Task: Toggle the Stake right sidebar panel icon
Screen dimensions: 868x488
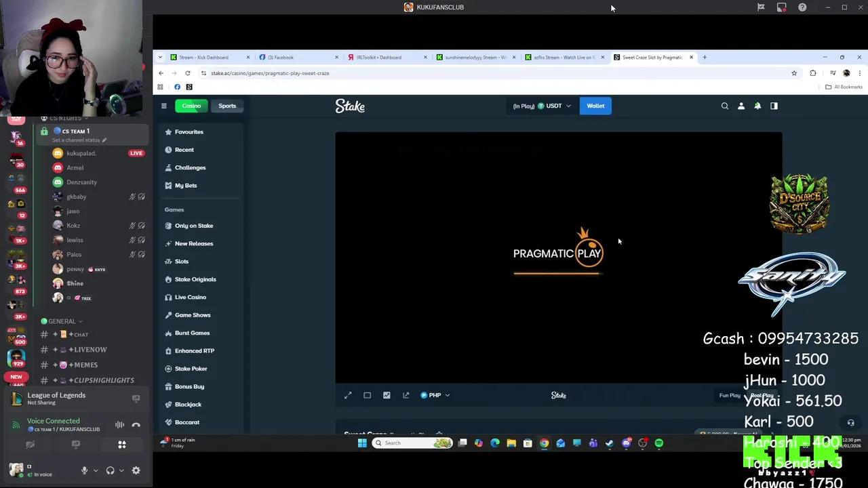Action: (774, 106)
